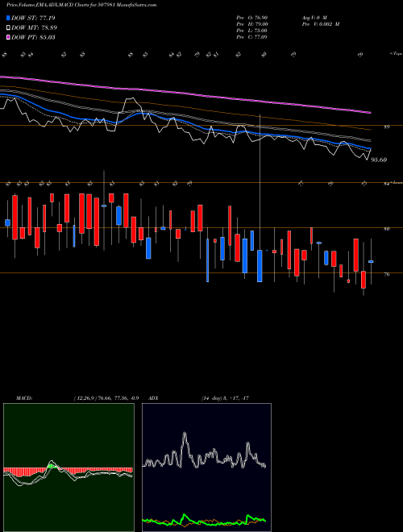Viewport: 403px width, 532px height.
Task: Click the white DOW MT legend swatch
Action: click(8, 27)
